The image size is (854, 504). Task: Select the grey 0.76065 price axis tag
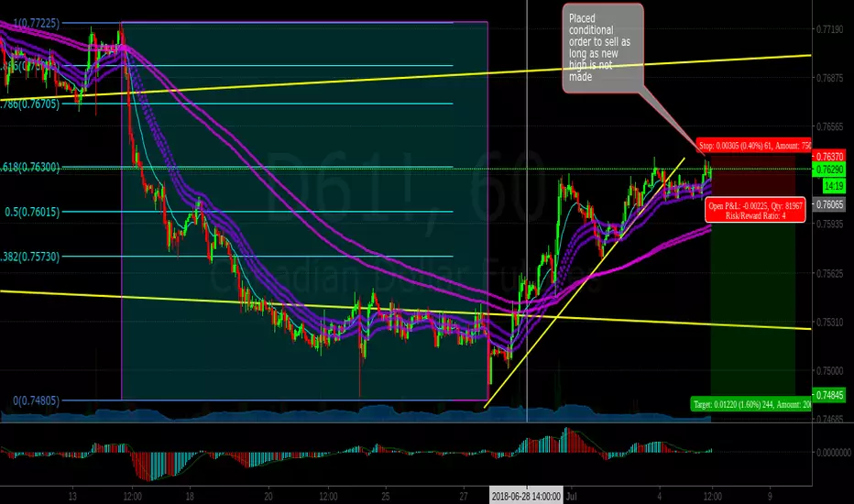829,205
